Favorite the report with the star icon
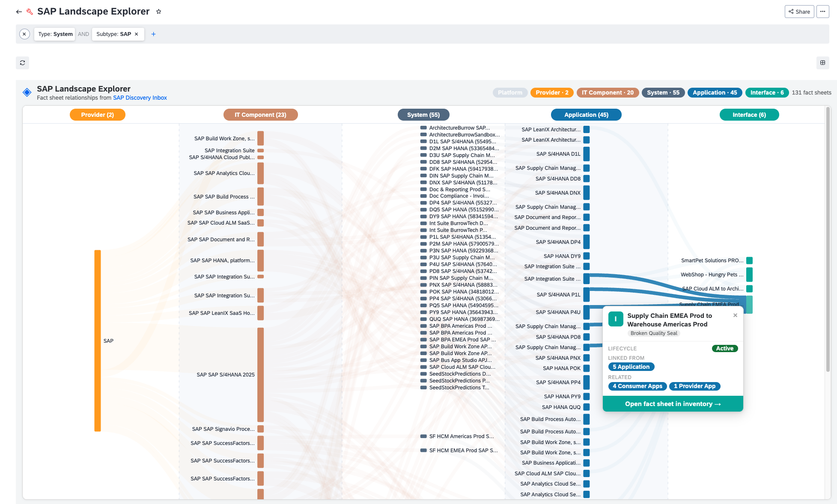 (158, 12)
